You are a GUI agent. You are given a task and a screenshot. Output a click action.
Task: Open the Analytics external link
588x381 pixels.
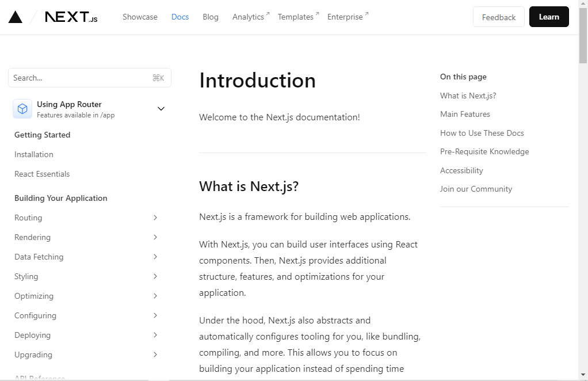pyautogui.click(x=250, y=17)
